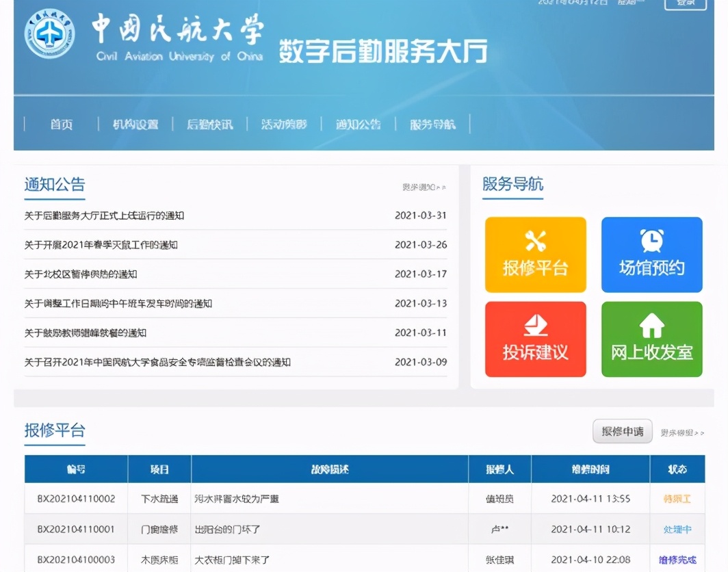Select the red 投诉建议 service tile
This screenshot has height=572, width=728.
(536, 339)
